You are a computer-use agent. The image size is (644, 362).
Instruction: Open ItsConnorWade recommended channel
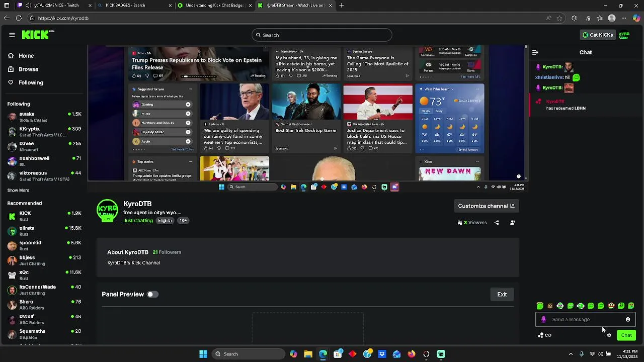(x=44, y=290)
